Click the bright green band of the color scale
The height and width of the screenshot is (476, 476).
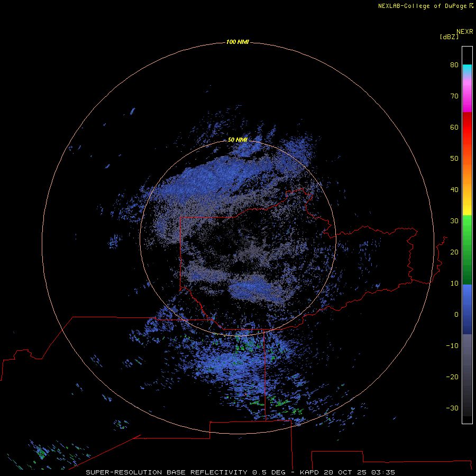click(x=467, y=223)
